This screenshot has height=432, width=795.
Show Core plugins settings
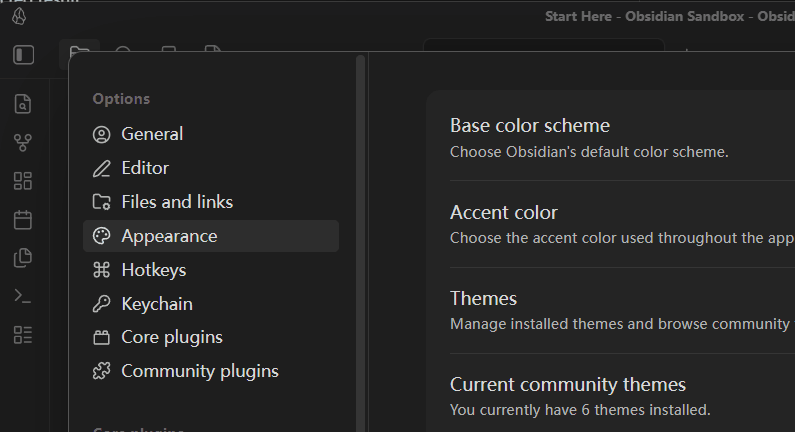172,337
